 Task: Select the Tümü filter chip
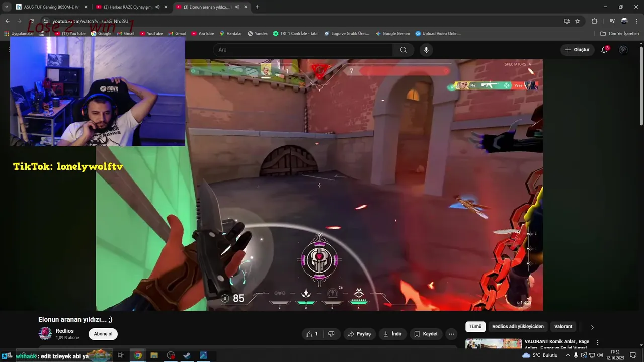pyautogui.click(x=475, y=327)
